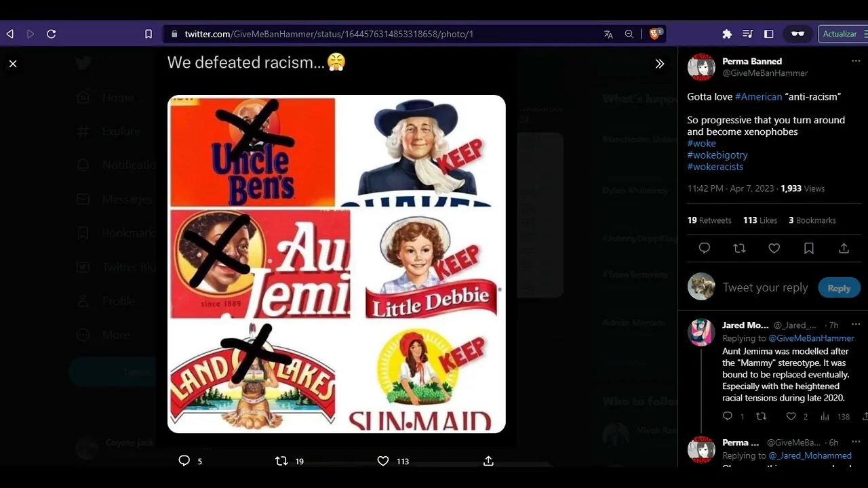
Task: Open the #woke hashtag link
Action: 701,144
